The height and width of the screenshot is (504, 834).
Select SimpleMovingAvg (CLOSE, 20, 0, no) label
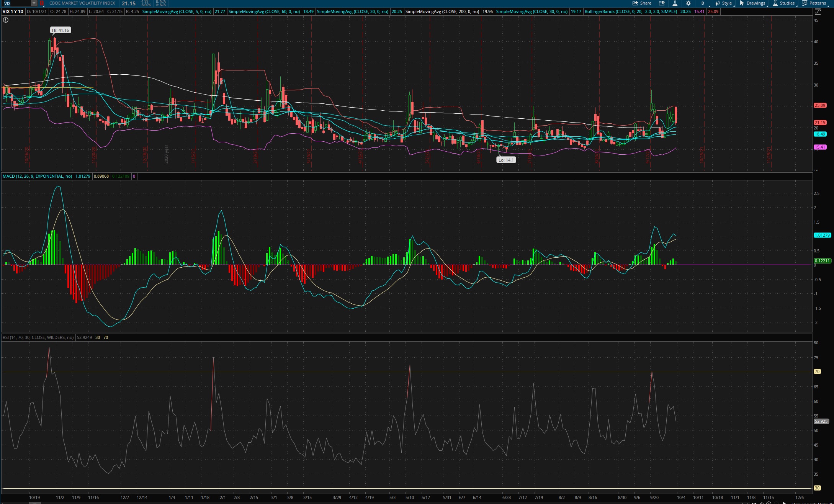[352, 11]
